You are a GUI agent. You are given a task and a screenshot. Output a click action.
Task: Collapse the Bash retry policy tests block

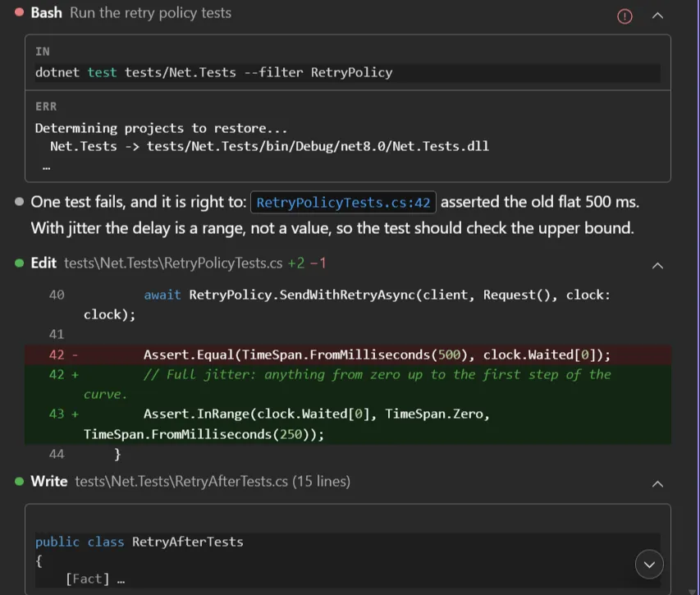657,16
